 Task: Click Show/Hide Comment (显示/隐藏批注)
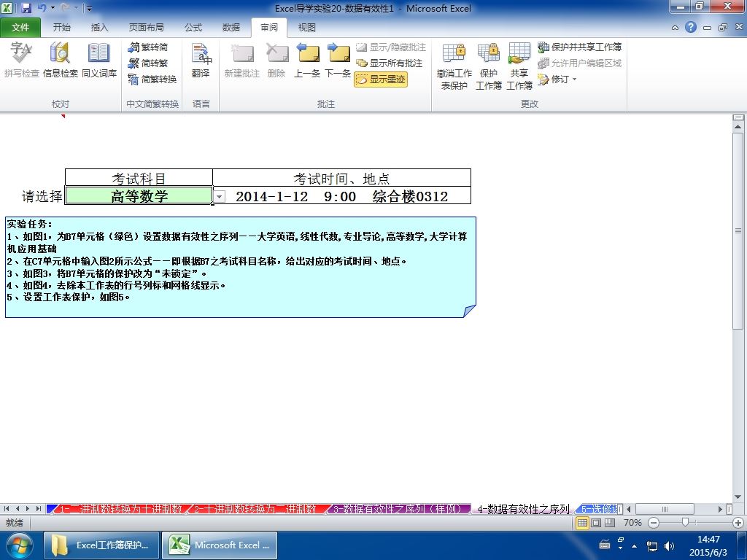point(391,47)
